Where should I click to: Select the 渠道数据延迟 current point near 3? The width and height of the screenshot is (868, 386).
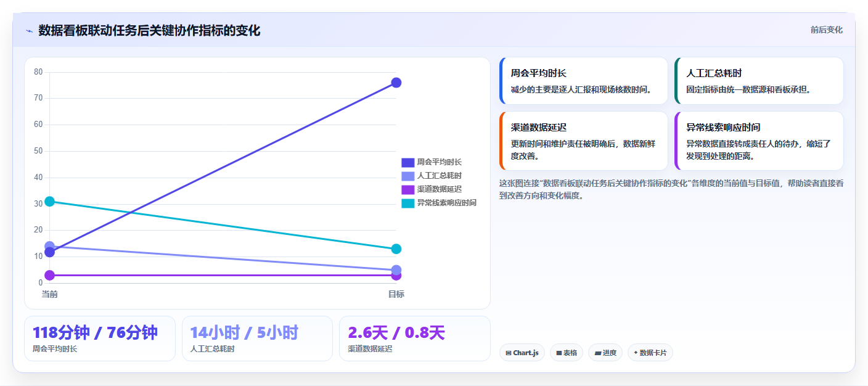[x=50, y=275]
